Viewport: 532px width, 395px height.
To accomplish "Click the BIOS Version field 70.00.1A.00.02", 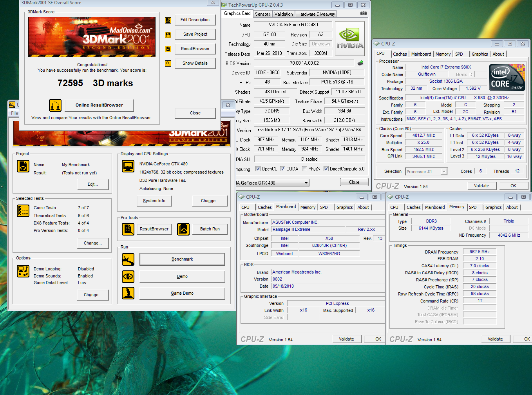I will pyautogui.click(x=304, y=63).
